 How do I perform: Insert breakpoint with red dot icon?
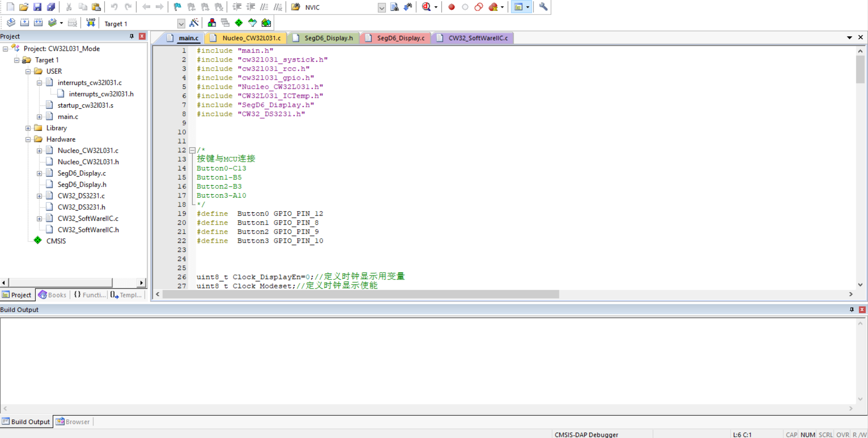pos(451,7)
